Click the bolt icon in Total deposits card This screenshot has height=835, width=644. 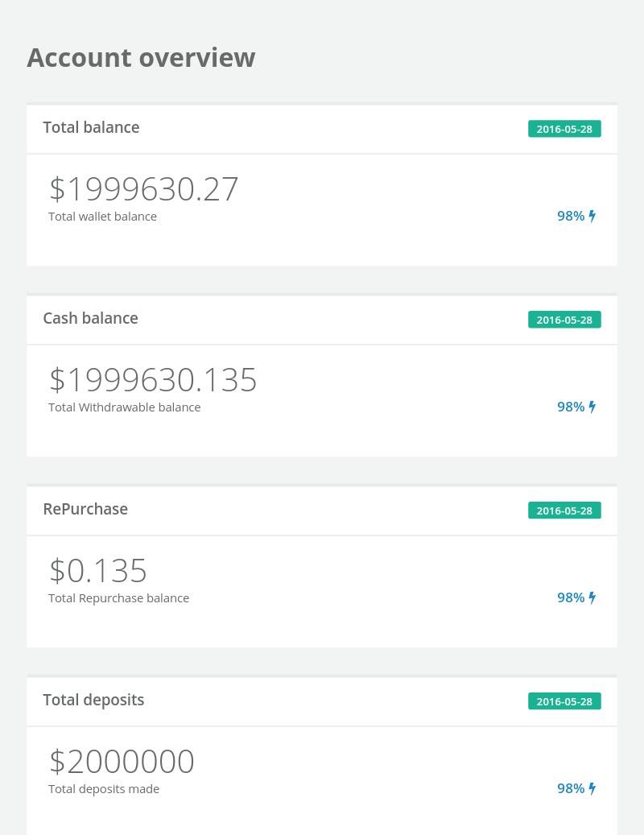pyautogui.click(x=592, y=788)
